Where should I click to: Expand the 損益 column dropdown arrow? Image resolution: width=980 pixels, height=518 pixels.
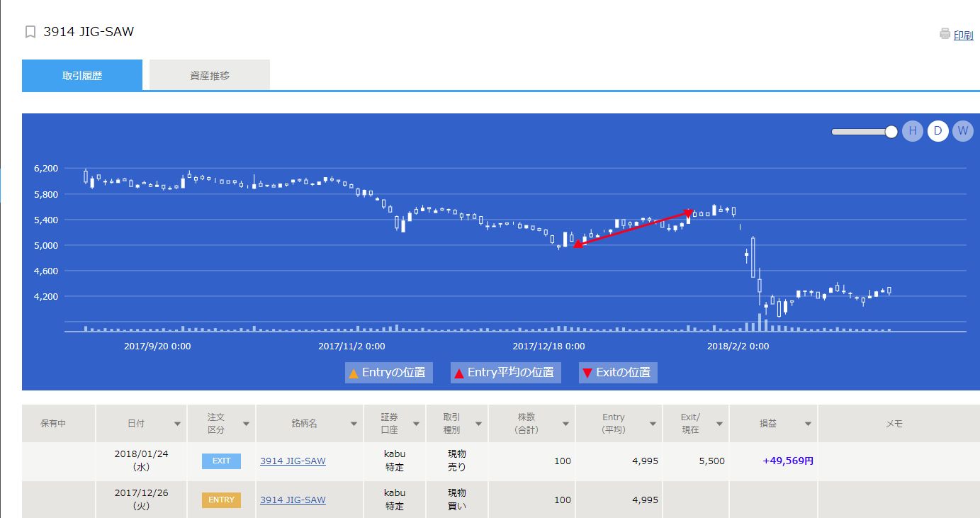tap(808, 424)
